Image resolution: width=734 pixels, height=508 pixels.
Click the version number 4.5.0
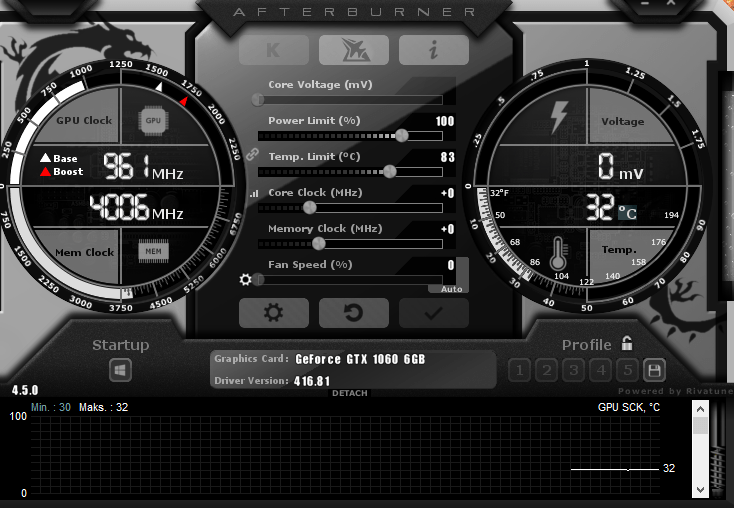tap(25, 390)
